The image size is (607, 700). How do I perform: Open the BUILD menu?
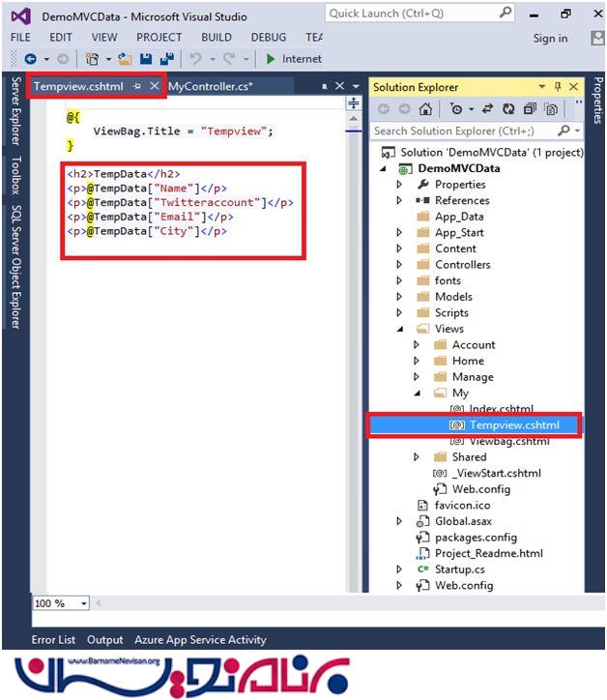[216, 37]
